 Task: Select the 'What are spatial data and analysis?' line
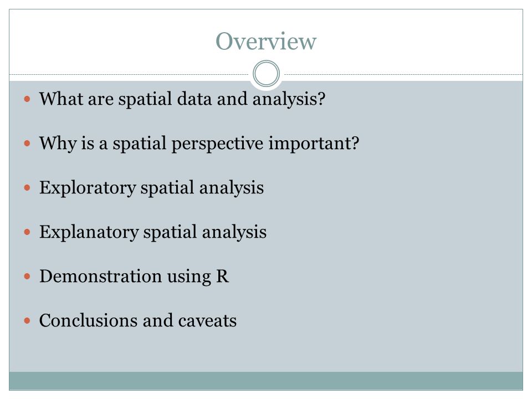pyautogui.click(x=182, y=99)
